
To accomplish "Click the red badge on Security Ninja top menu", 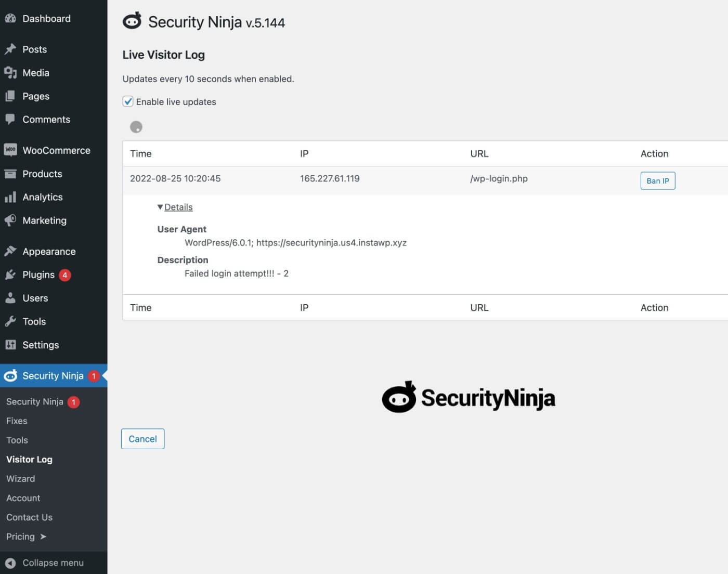I will tap(94, 376).
